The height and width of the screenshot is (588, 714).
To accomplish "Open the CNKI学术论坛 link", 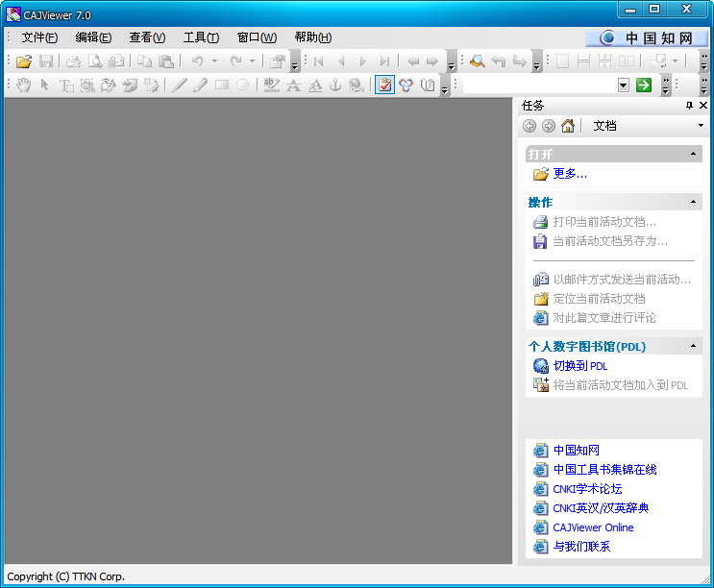I will click(x=587, y=489).
